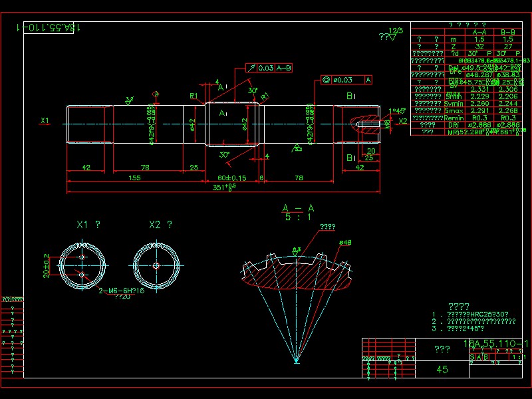Click the M8 thread label

(x=388, y=124)
